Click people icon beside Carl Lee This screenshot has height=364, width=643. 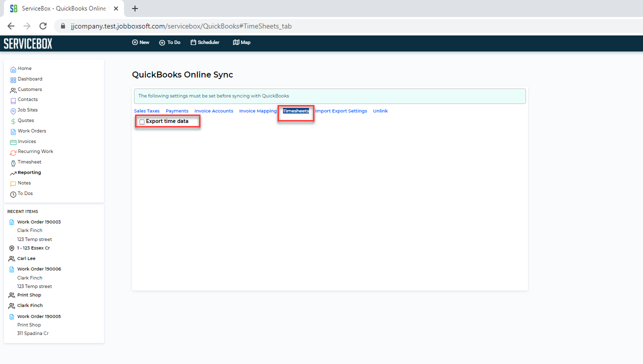click(x=12, y=259)
